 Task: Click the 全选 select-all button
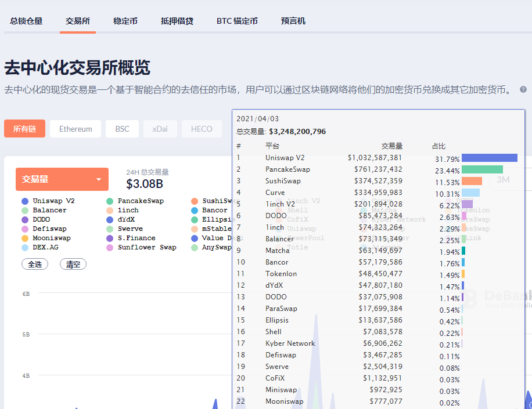pos(35,265)
